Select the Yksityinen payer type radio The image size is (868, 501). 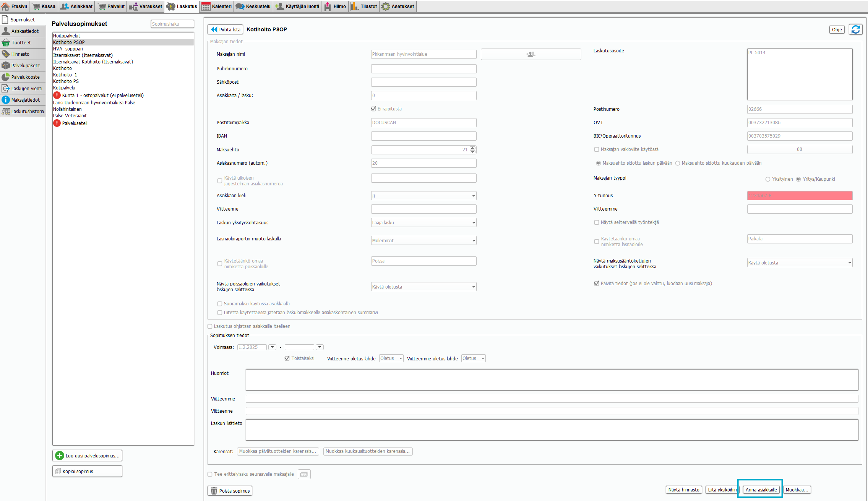coord(768,179)
